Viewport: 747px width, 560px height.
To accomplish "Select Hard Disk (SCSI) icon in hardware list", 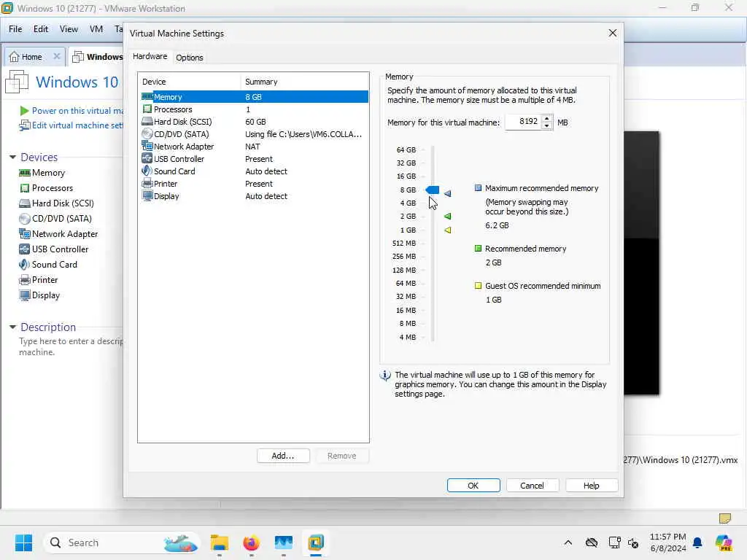I will [147, 122].
